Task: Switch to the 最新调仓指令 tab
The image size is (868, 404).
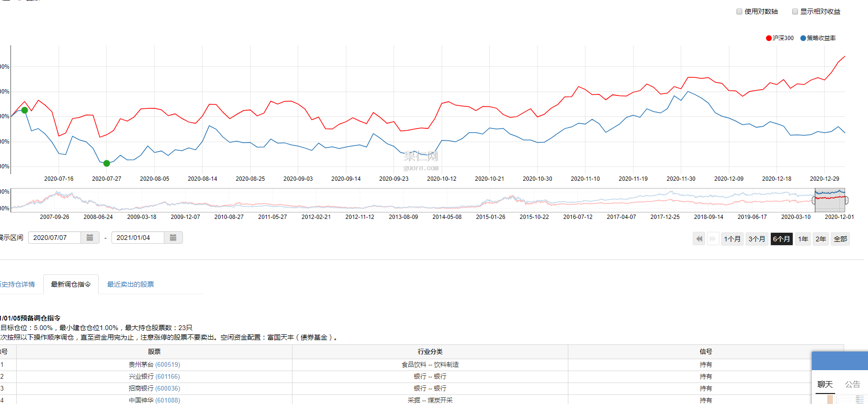Action: (71, 284)
